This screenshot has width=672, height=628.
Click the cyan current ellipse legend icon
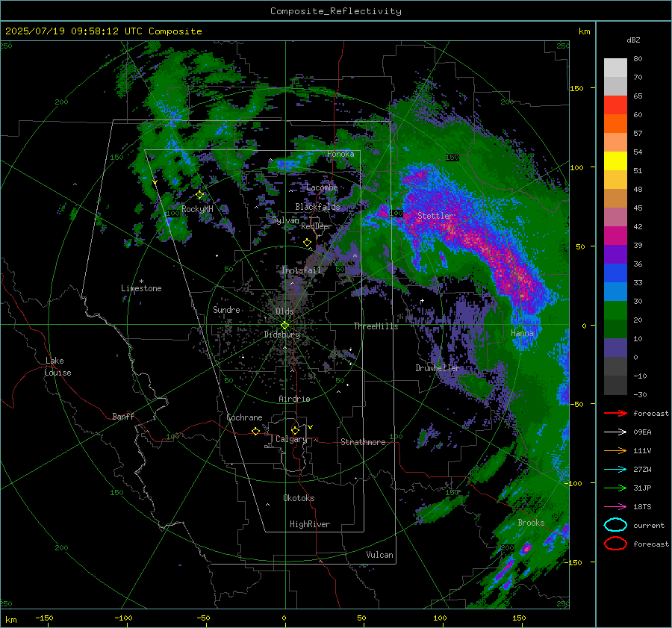615,525
